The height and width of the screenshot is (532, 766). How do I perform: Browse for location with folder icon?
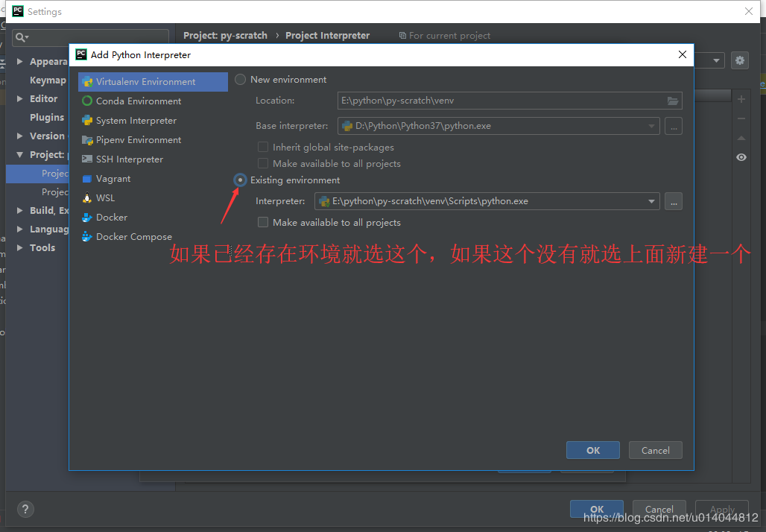tap(673, 101)
